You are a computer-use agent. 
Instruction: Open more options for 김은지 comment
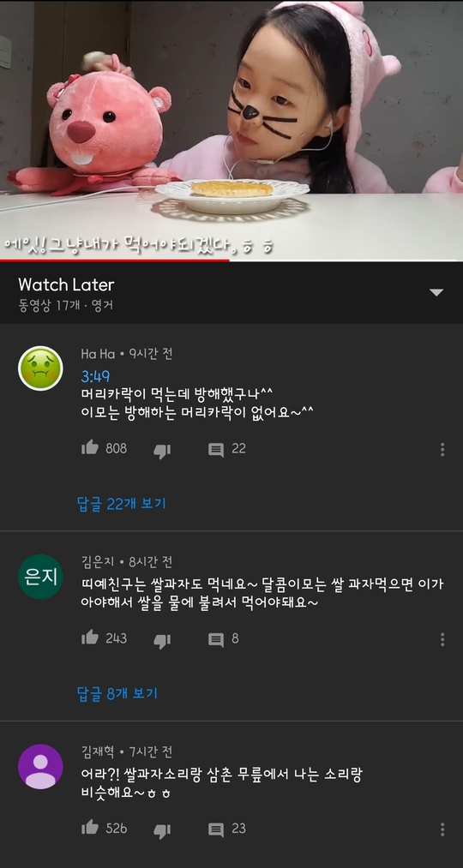coord(442,639)
